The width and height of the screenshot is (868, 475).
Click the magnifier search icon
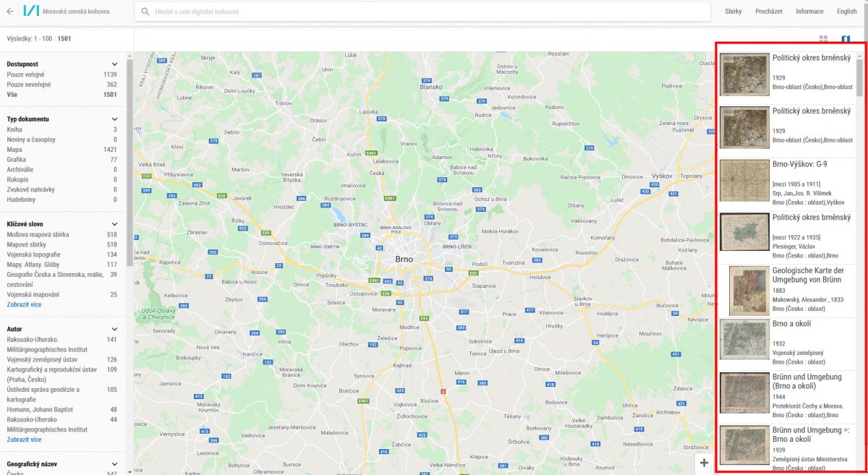click(x=145, y=12)
